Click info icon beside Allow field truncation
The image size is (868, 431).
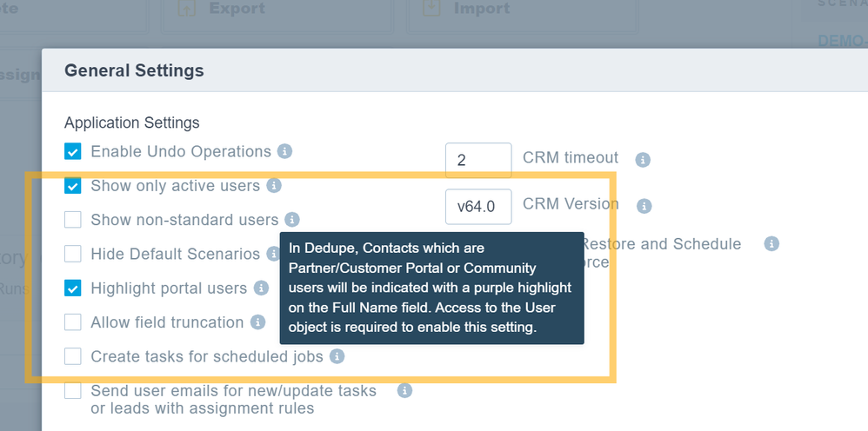click(x=257, y=322)
